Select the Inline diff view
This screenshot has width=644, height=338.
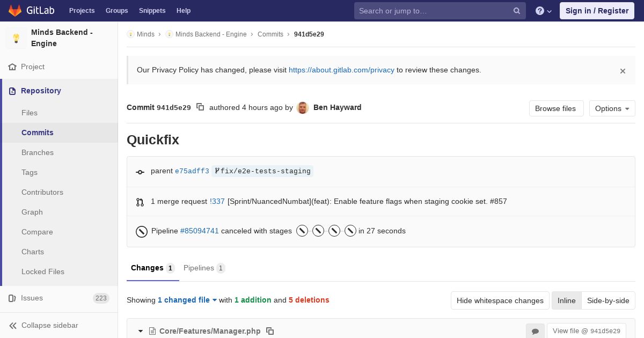pyautogui.click(x=566, y=300)
